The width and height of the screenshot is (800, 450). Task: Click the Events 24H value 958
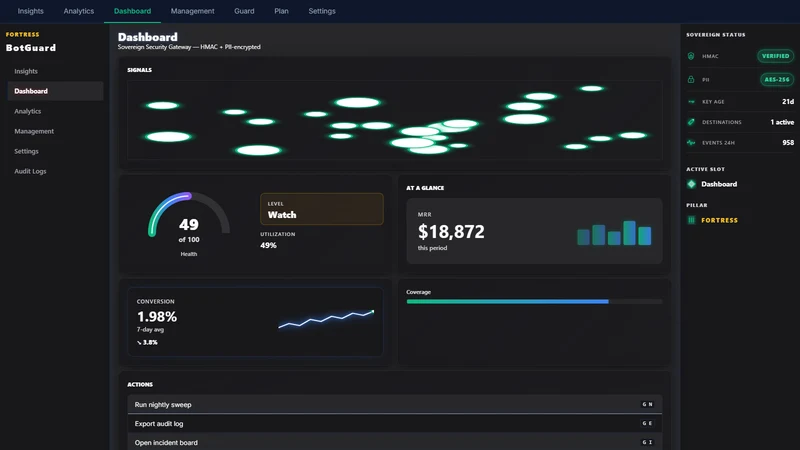point(788,143)
